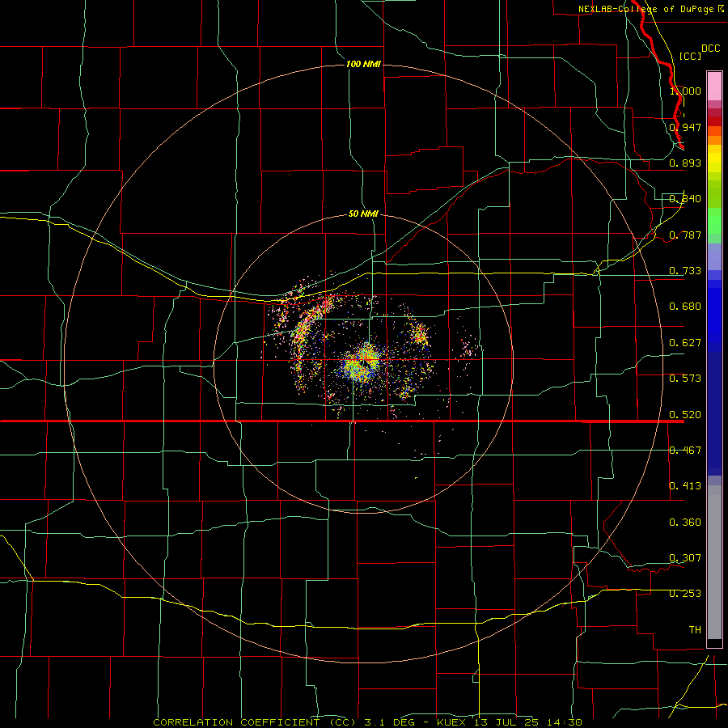This screenshot has height=728, width=728.
Task: Click the 0.467 color scale value
Action: click(x=685, y=451)
